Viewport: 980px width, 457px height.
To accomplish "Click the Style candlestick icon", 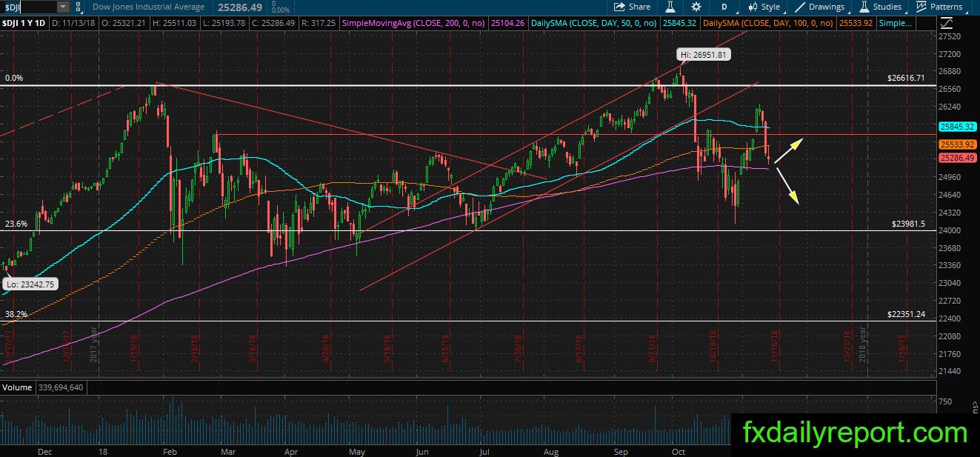I will (x=751, y=7).
